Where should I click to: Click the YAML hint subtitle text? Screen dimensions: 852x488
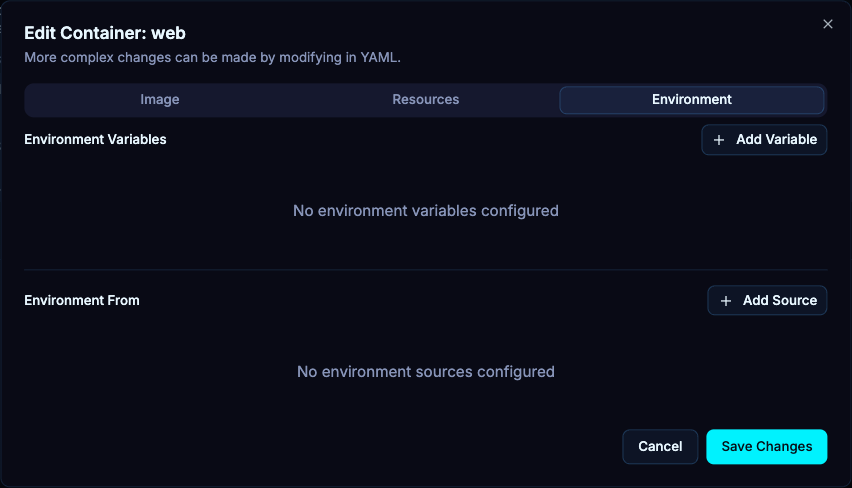coord(212,58)
